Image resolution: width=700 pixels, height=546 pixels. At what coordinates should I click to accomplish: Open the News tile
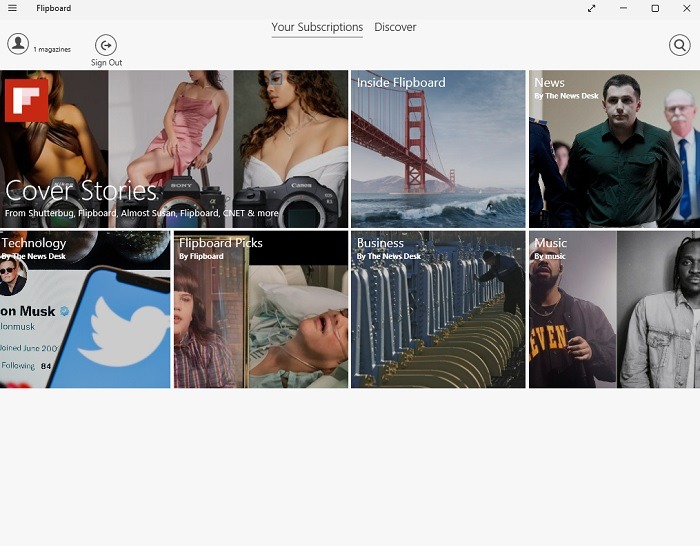614,149
